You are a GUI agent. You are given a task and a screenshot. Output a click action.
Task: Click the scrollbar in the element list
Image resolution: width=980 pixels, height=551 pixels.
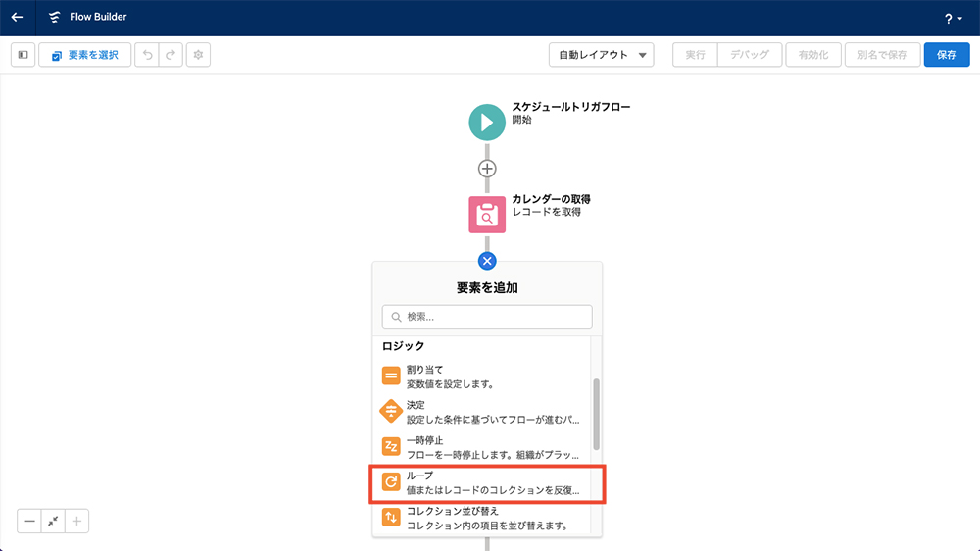[596, 414]
